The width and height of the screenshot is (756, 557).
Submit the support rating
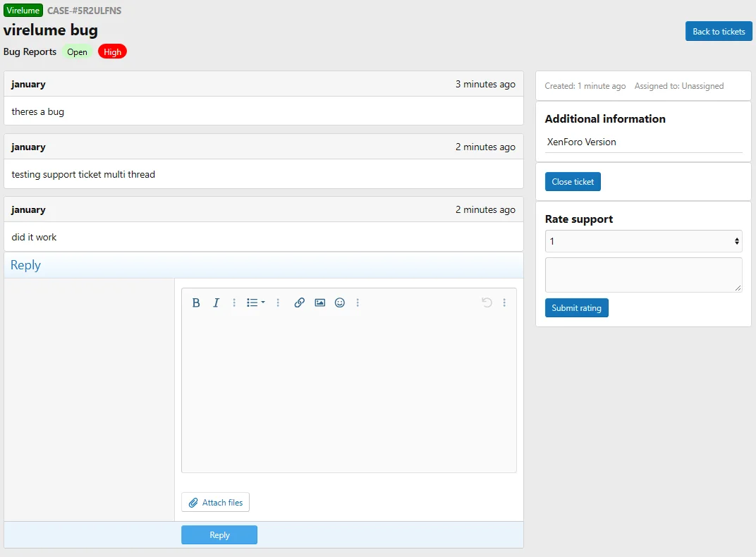click(x=577, y=308)
